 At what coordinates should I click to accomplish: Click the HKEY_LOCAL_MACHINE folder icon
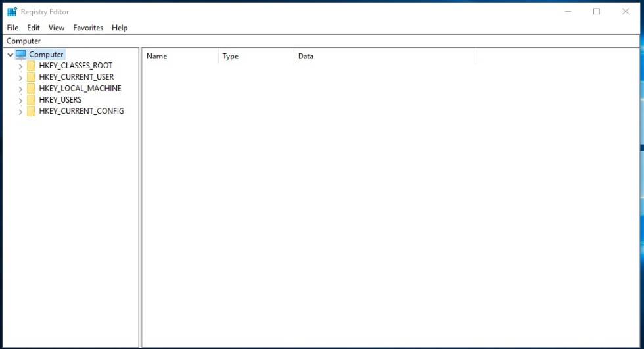point(32,88)
